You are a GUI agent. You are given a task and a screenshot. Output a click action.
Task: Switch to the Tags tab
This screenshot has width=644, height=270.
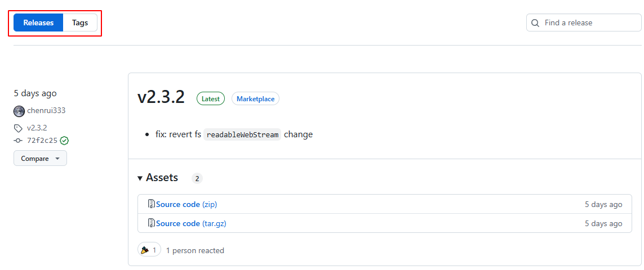(80, 22)
